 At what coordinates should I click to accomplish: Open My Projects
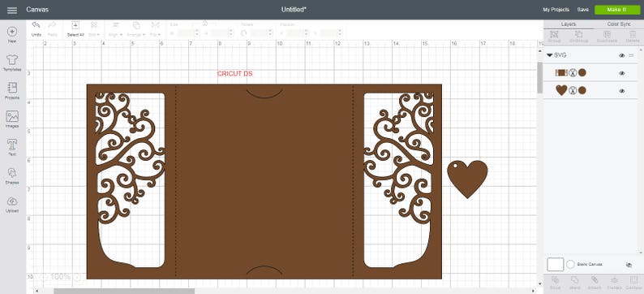pos(556,10)
